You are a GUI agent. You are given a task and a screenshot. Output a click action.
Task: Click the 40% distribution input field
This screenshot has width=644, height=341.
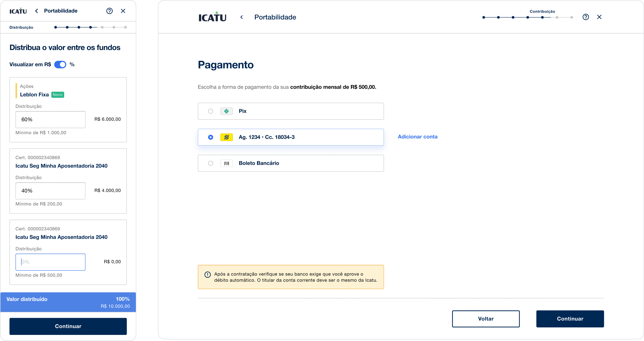(x=51, y=191)
